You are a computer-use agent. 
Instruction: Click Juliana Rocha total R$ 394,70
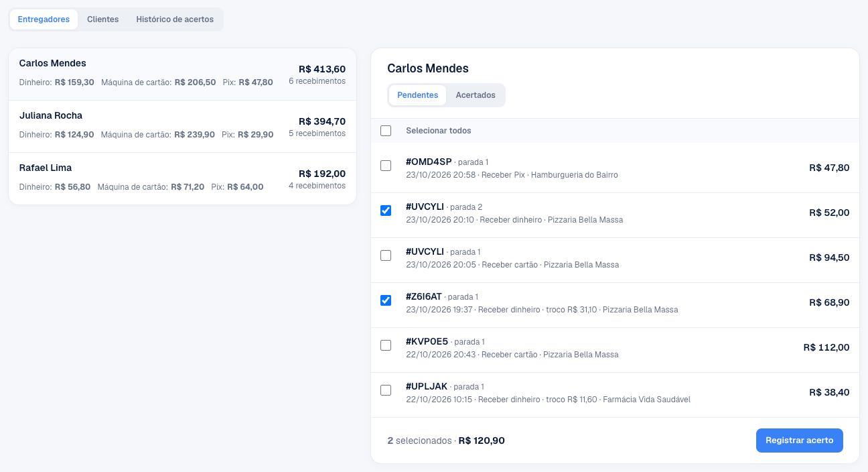[322, 121]
